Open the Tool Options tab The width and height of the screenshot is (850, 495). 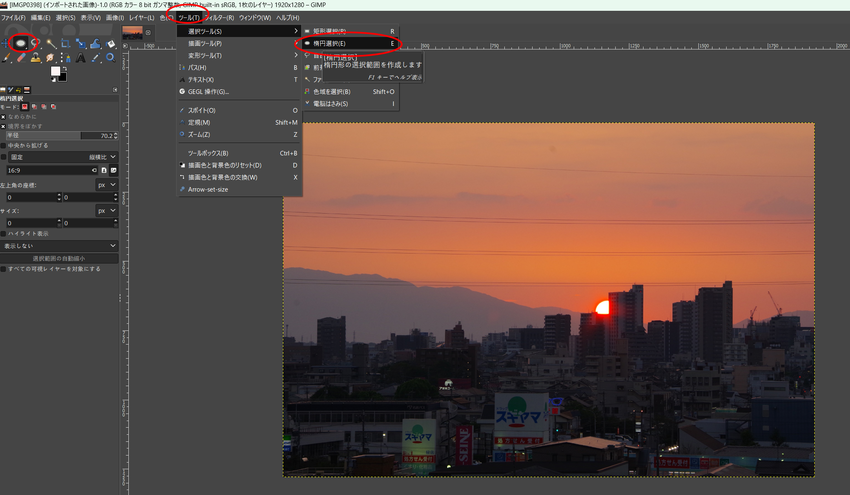tap(4, 90)
